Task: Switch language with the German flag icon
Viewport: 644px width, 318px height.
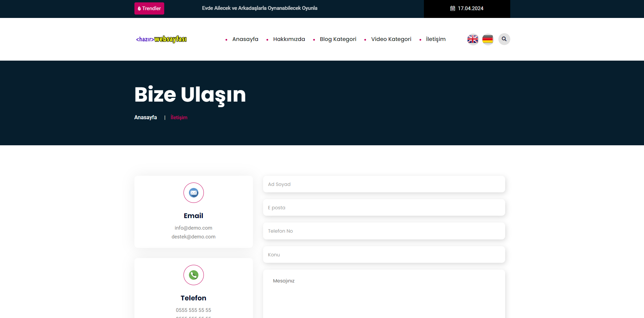Action: point(488,39)
